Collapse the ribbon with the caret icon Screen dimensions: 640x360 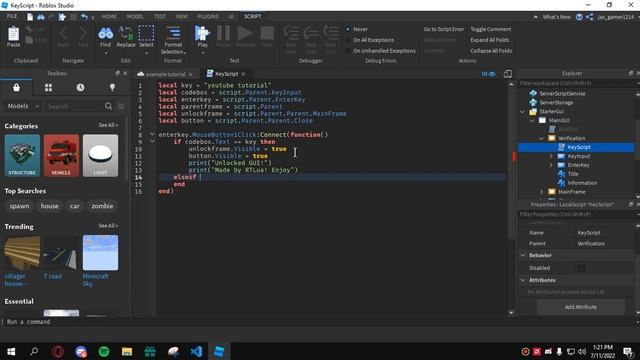(x=536, y=17)
